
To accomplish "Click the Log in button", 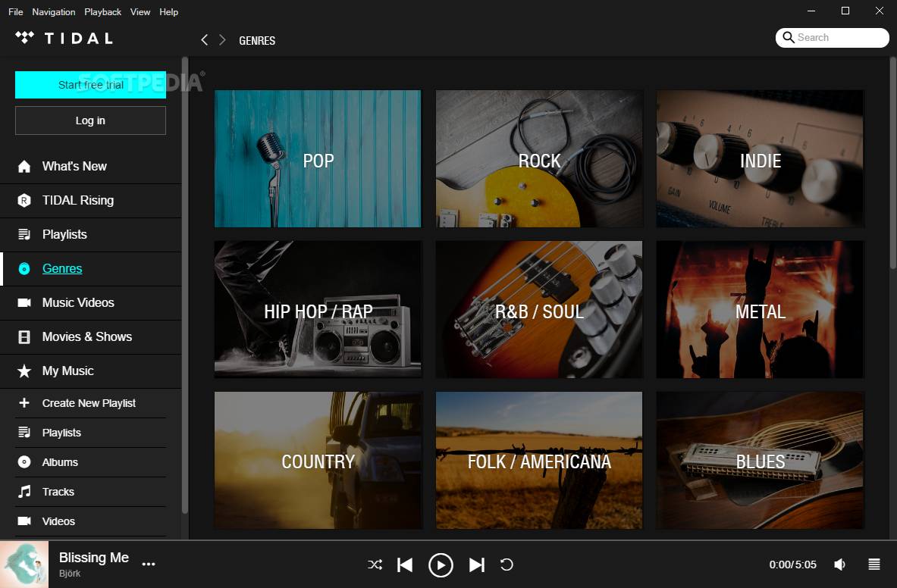I will click(90, 120).
